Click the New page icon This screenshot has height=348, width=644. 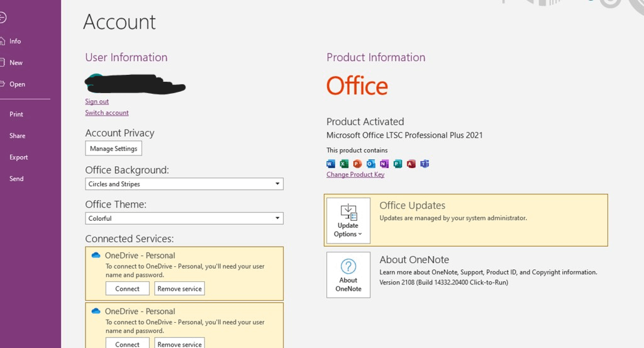3,62
